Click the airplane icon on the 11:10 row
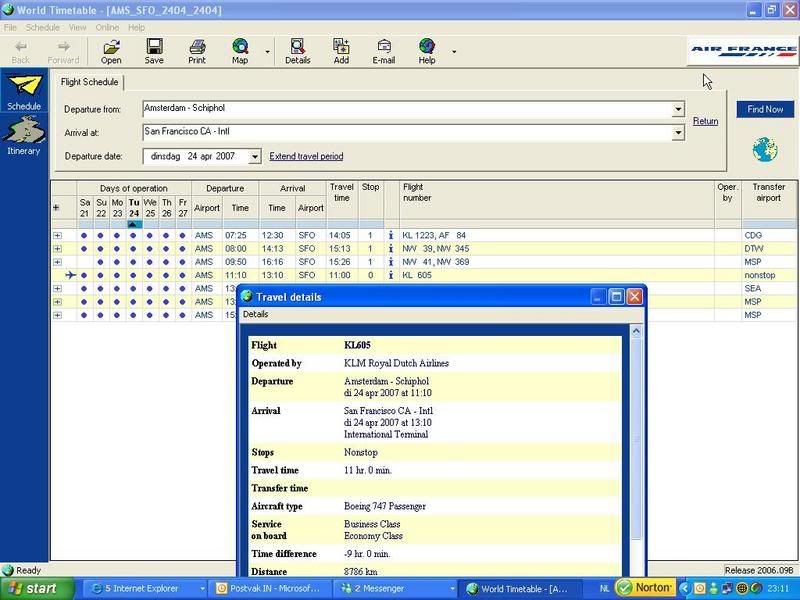This screenshot has width=800, height=600. point(70,275)
